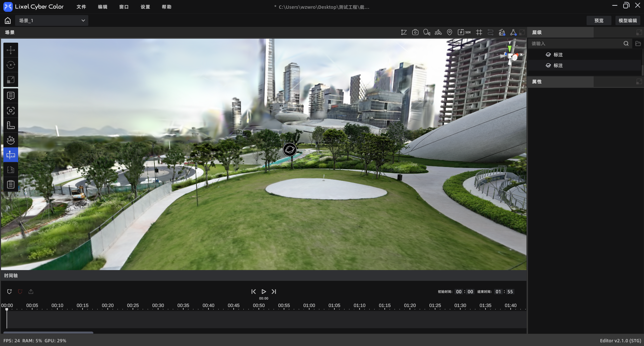The width and height of the screenshot is (644, 346).
Task: Select the move (translate) tool
Action: (11, 50)
